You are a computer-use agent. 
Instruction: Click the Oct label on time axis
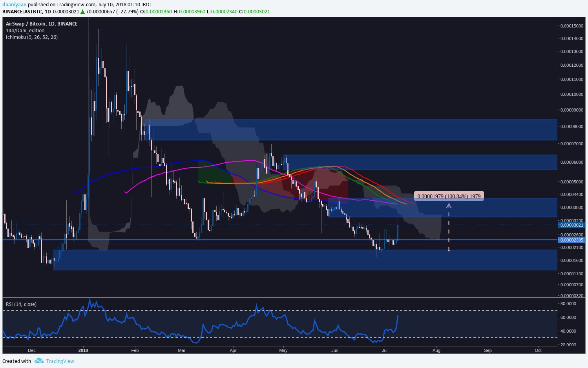538,350
